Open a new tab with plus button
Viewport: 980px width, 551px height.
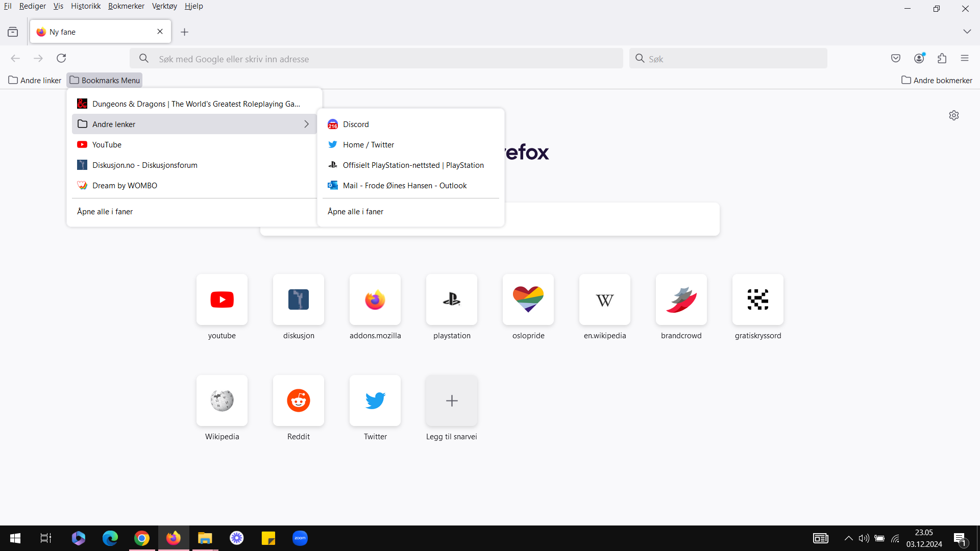[185, 32]
